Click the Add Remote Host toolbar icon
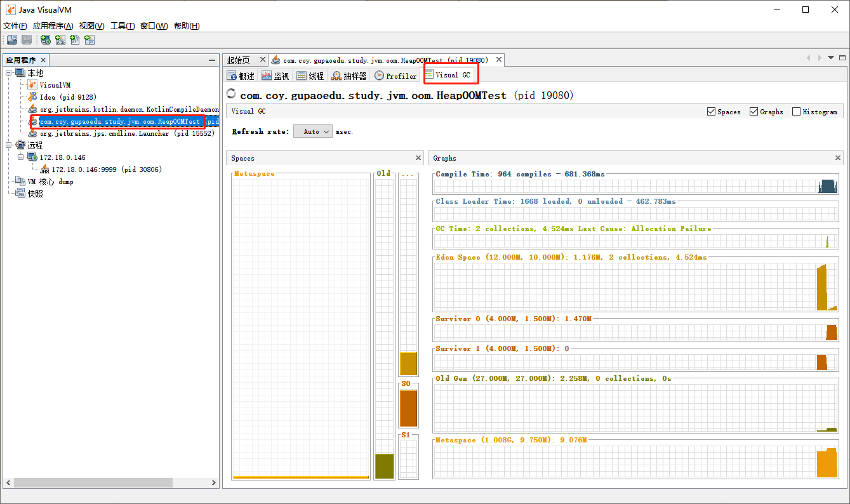This screenshot has width=850, height=504. click(x=46, y=40)
